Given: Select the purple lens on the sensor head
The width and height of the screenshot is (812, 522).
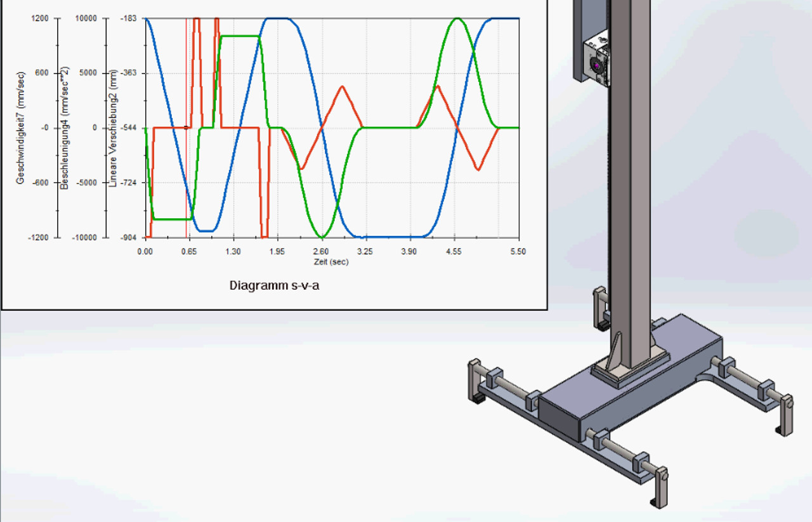Looking at the screenshot, I should 596,65.
